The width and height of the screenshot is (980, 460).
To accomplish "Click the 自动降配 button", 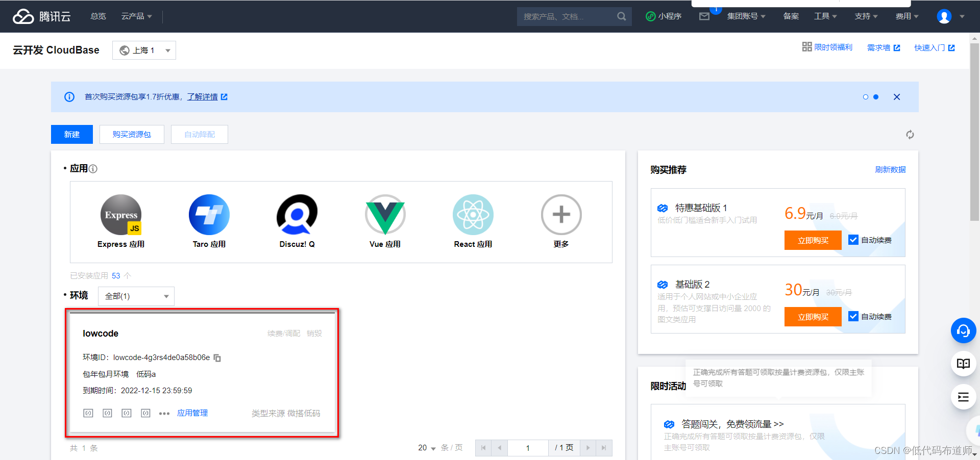I will 200,134.
